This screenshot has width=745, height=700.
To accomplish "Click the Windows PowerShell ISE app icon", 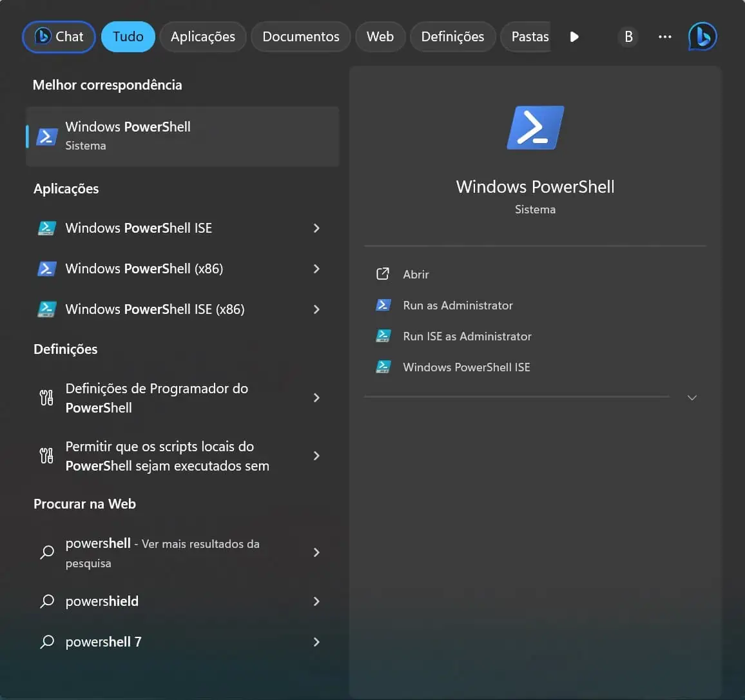I will coord(46,228).
